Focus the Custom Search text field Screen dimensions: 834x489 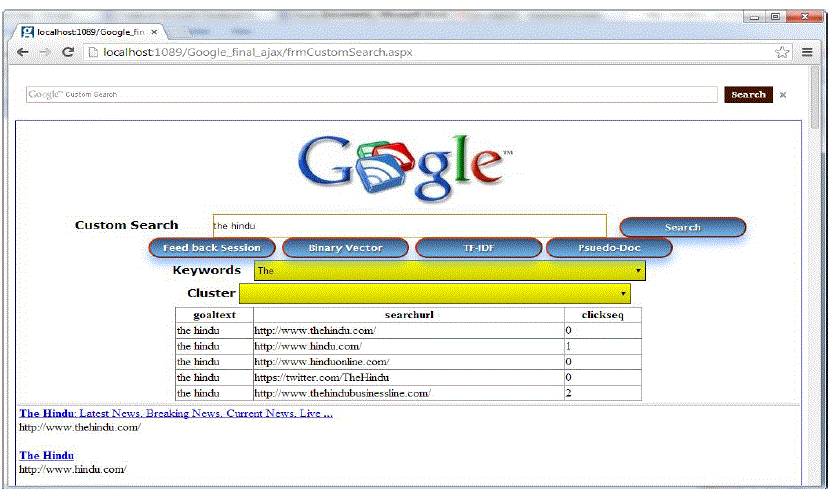(x=409, y=226)
